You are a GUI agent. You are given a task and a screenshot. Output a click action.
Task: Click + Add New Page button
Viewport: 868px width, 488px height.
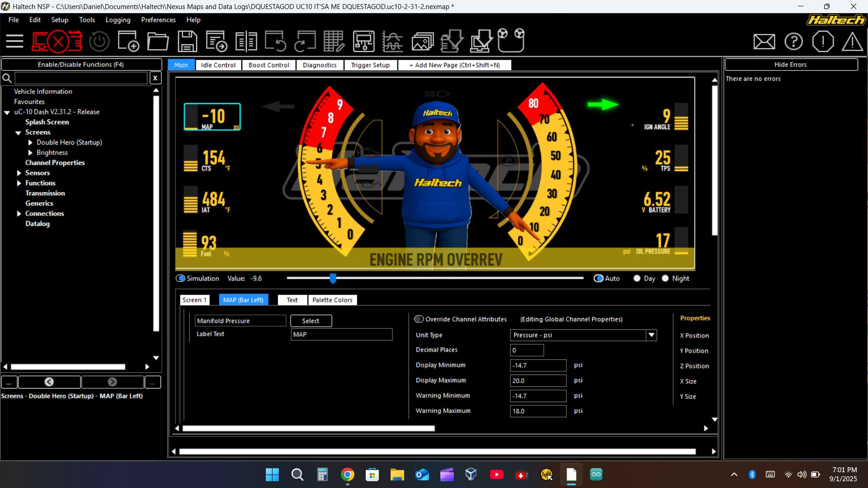pos(454,65)
